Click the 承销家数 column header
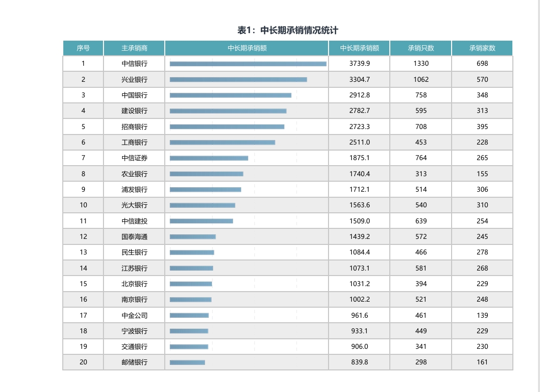540x392 pixels. tap(482, 48)
